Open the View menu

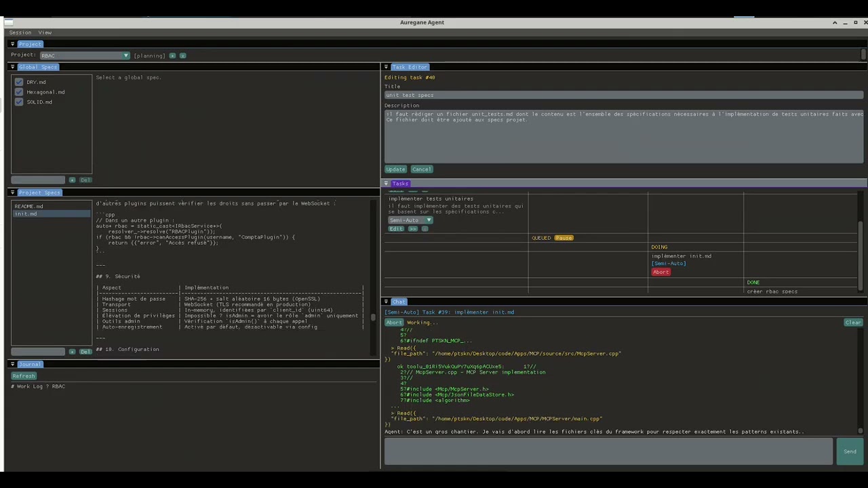pyautogui.click(x=45, y=33)
